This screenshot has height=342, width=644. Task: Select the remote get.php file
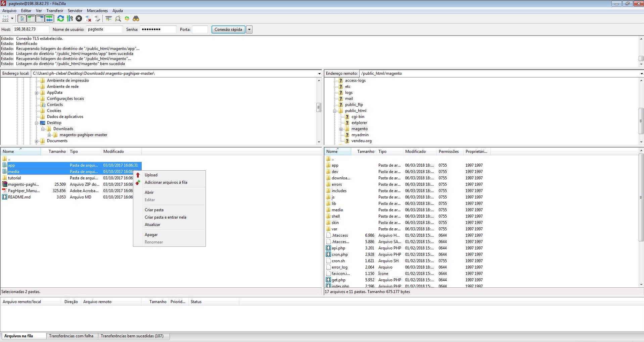click(408, 280)
